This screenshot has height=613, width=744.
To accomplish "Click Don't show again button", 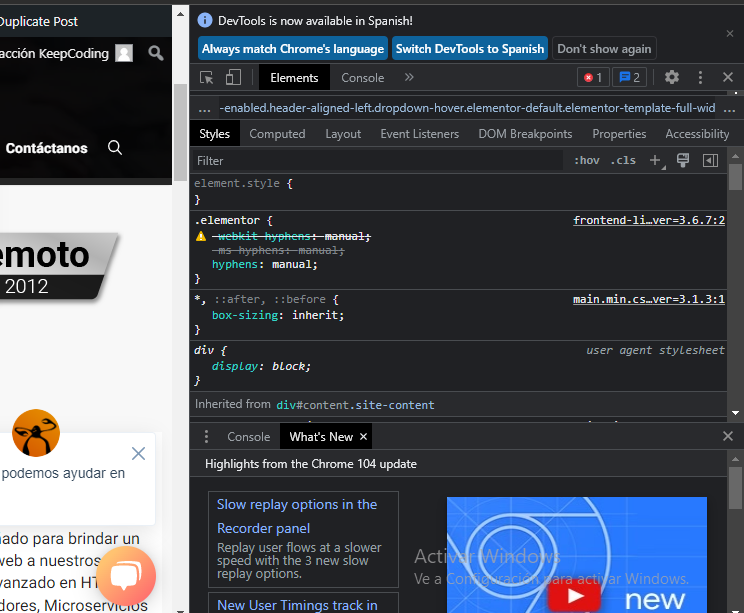I will (x=604, y=48).
